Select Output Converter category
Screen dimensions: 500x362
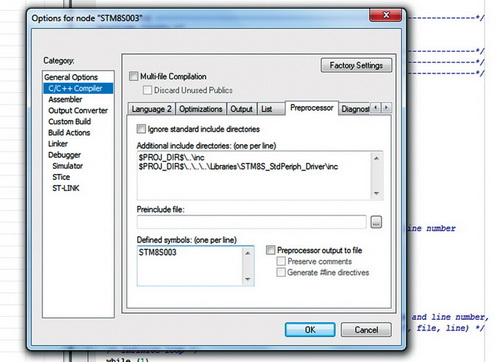(78, 110)
